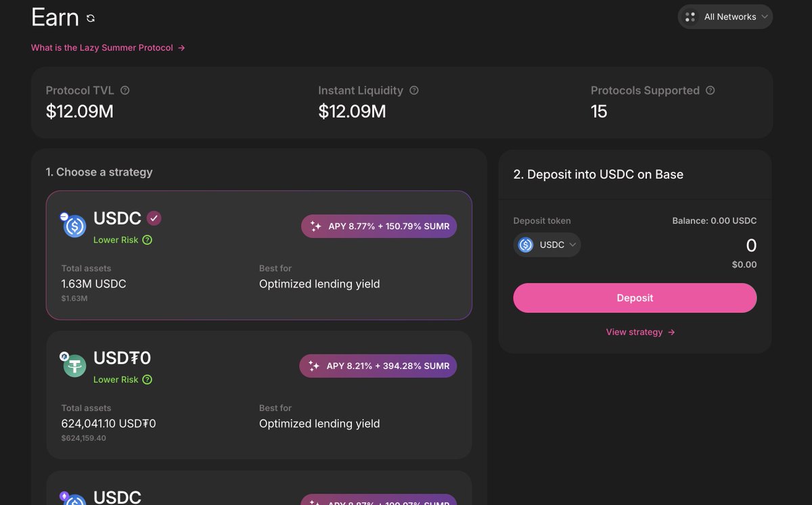The image size is (812, 505).
Task: Click the APY 8.21% + 394.28% SUMR badge
Action: [x=378, y=366]
